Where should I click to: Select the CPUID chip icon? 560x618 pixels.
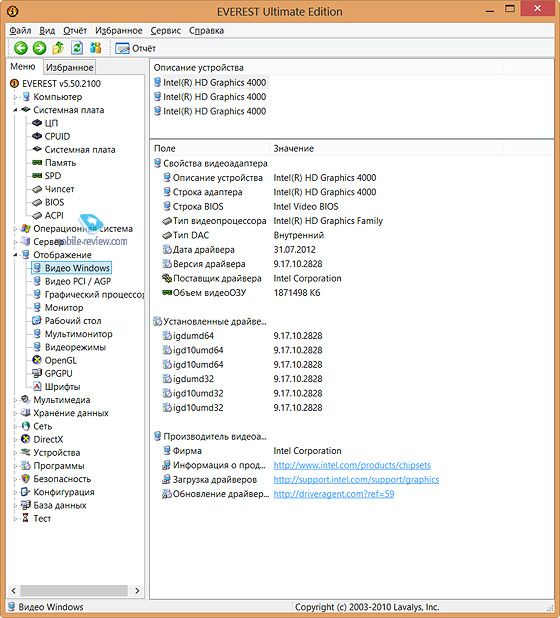37,136
